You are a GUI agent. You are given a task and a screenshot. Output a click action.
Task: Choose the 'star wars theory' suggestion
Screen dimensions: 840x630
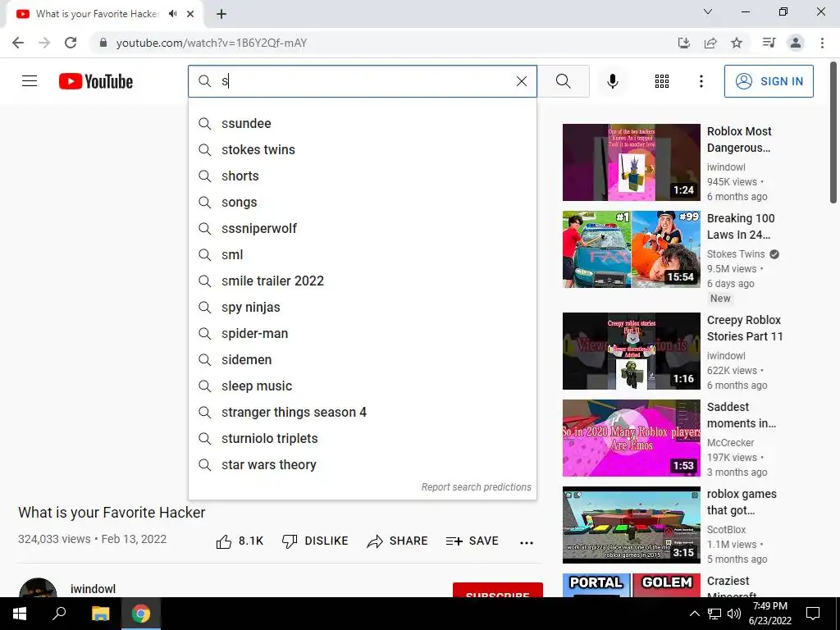(x=362, y=464)
